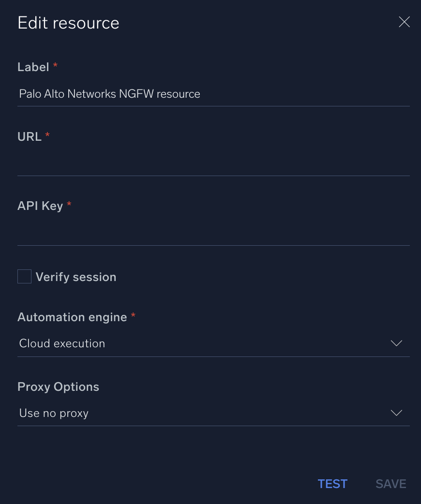Viewport: 421px width, 504px height.
Task: Click the Cloud execution option field
Action: click(213, 343)
